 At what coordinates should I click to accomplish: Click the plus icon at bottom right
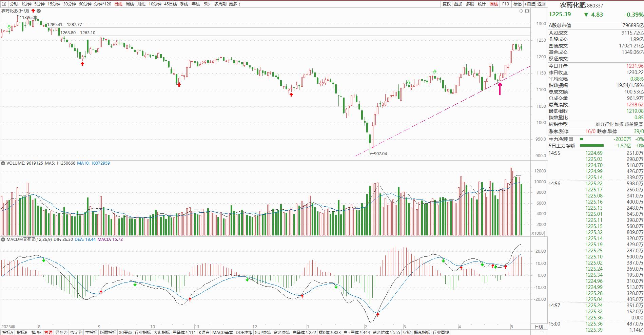pyautogui.click(x=535, y=332)
